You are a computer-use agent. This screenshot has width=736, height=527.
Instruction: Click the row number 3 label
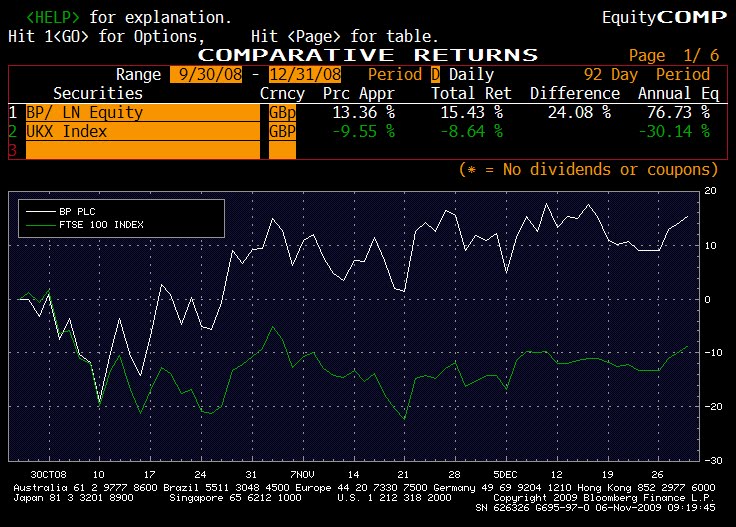point(13,150)
